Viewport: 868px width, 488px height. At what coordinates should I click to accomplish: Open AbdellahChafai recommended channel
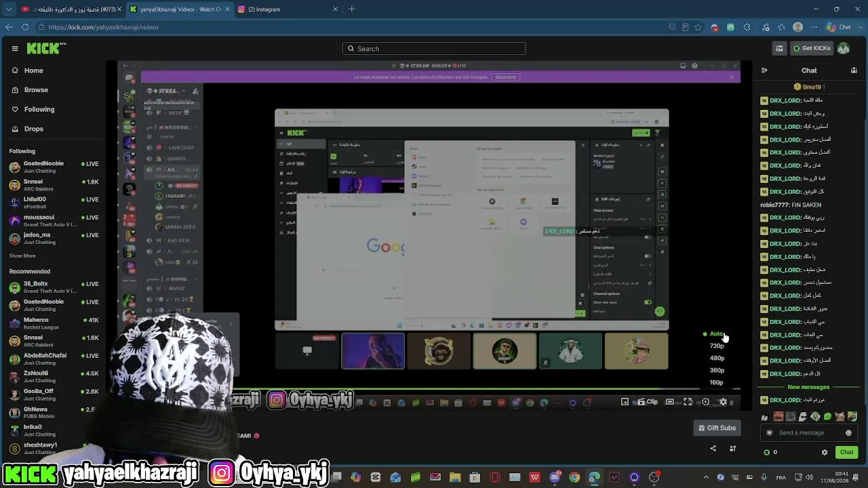tap(54, 359)
